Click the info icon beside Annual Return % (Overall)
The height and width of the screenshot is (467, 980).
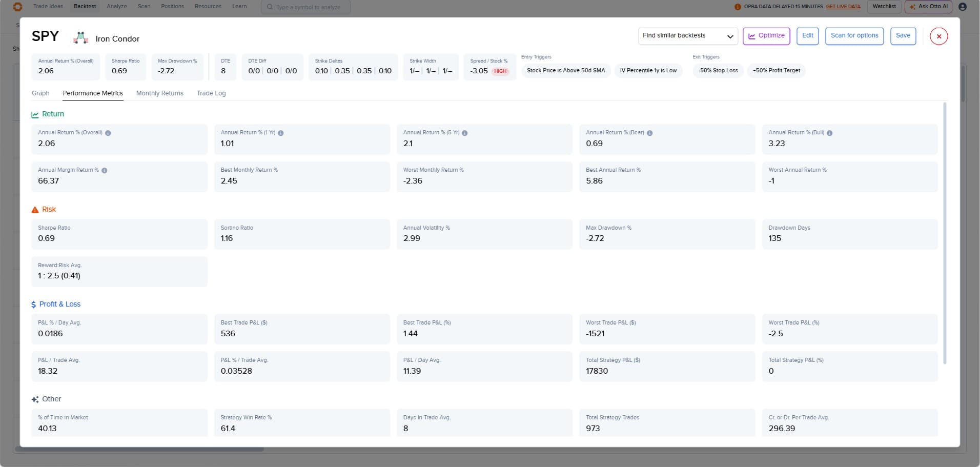108,133
